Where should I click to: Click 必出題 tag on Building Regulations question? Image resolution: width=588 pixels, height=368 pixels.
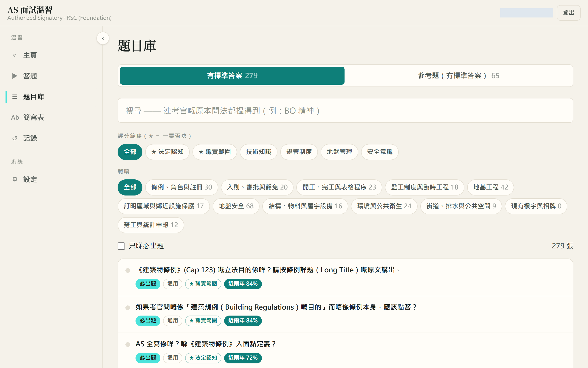[x=148, y=321]
